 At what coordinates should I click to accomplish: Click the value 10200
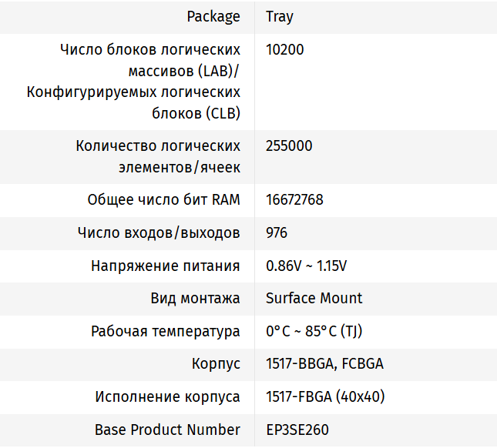click(x=285, y=50)
